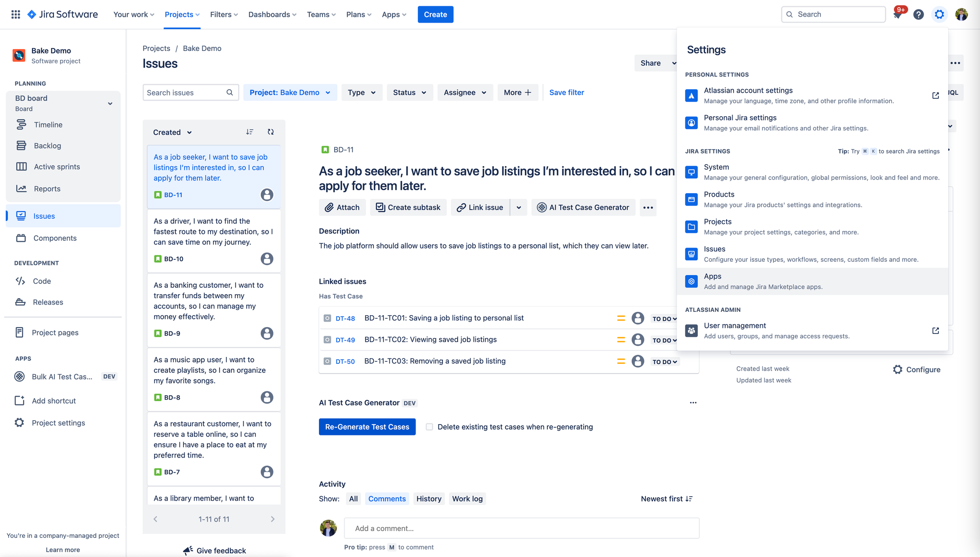Screen dimensions: 980x557
Task: Check Delete existing test cases checkbox
Action: click(x=429, y=427)
